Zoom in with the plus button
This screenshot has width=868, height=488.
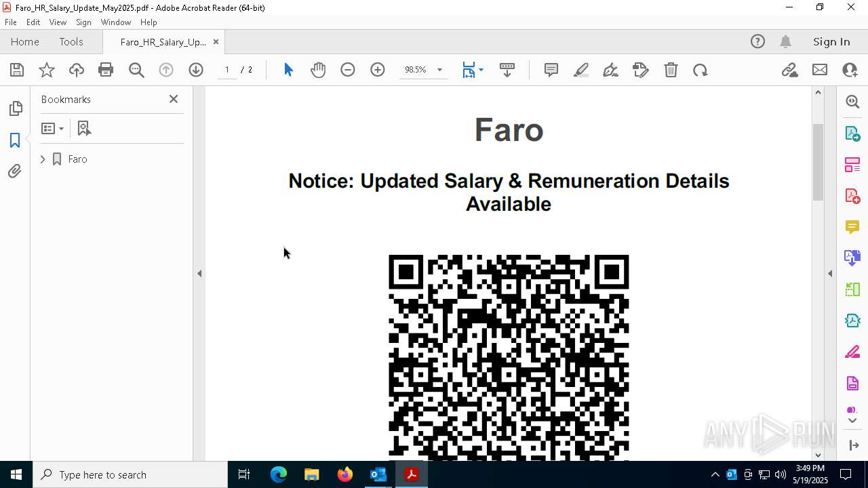tap(378, 70)
